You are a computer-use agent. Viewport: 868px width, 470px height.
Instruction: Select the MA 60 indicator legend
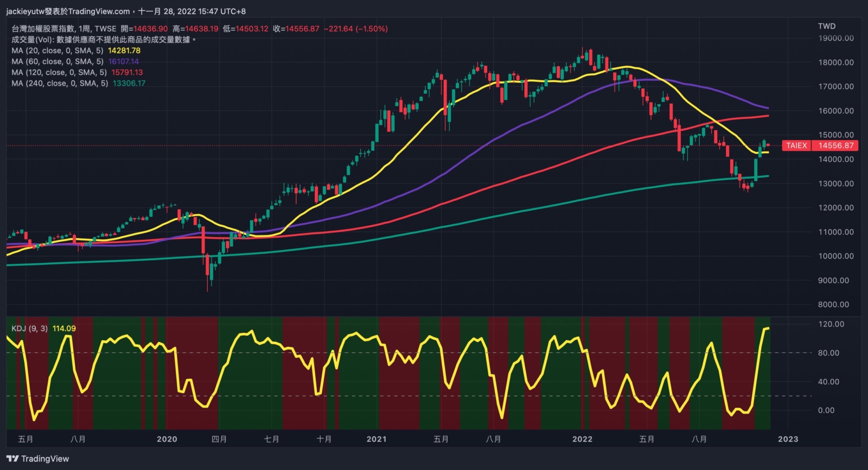point(57,61)
